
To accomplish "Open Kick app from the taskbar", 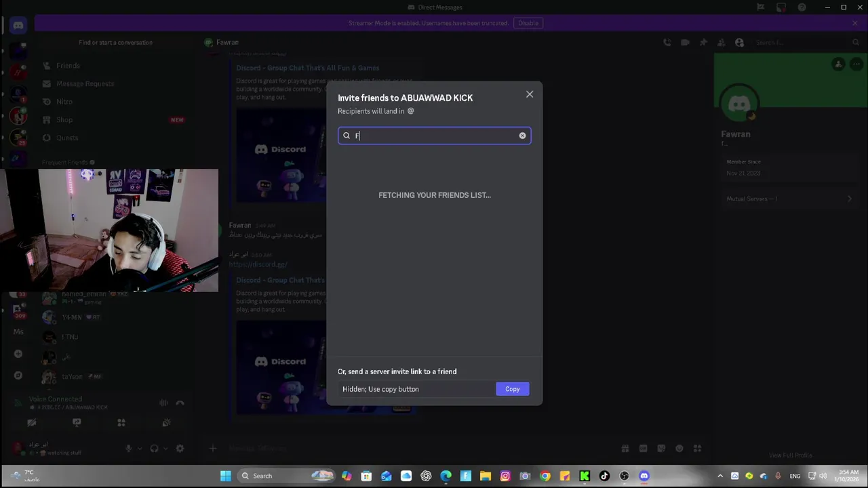I will (585, 476).
